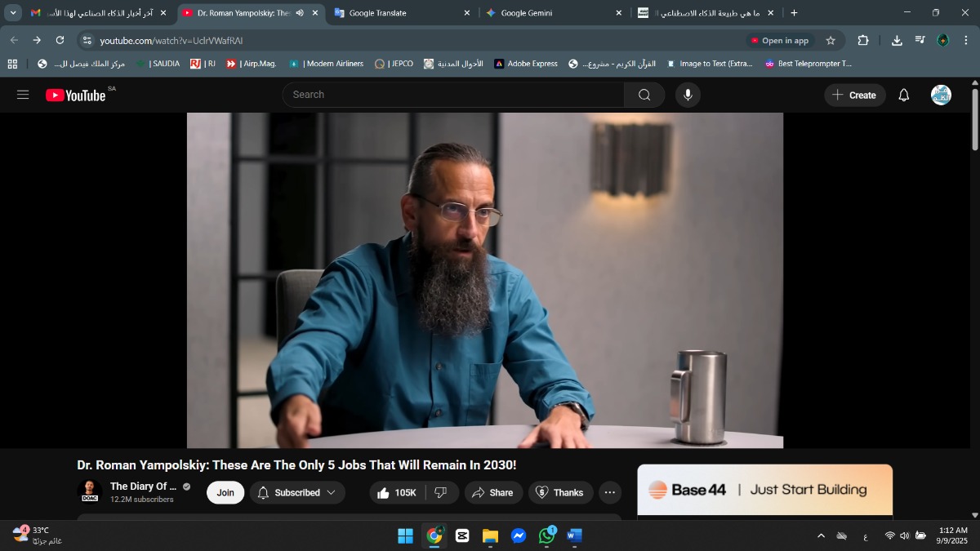Like the video (105K)

pos(397,492)
